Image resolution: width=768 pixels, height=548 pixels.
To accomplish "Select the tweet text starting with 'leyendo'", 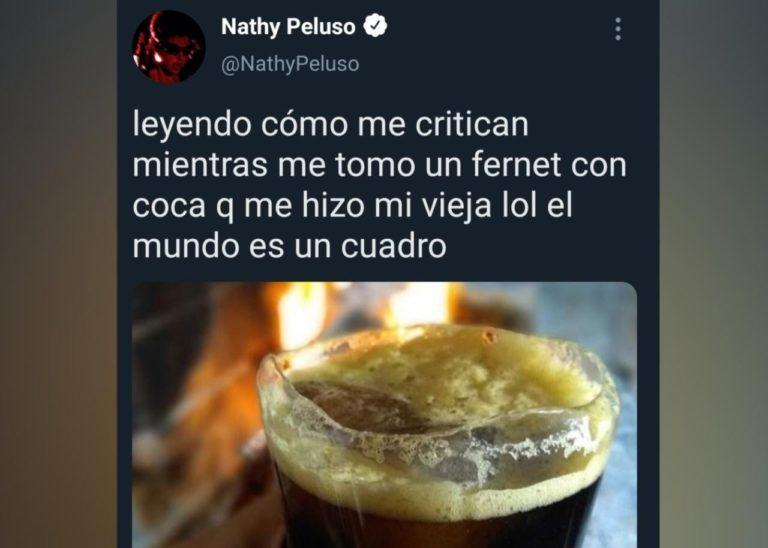I will pos(380,185).
